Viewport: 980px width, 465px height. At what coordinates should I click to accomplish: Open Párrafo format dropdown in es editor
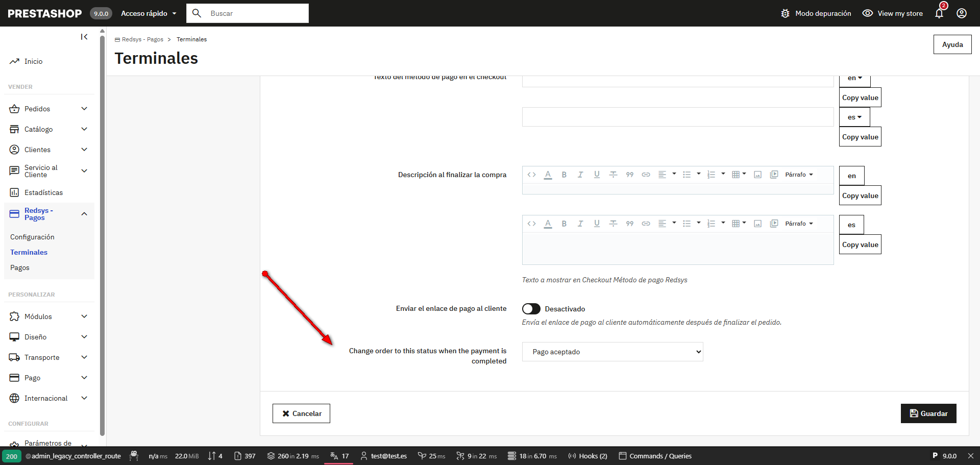coord(799,224)
